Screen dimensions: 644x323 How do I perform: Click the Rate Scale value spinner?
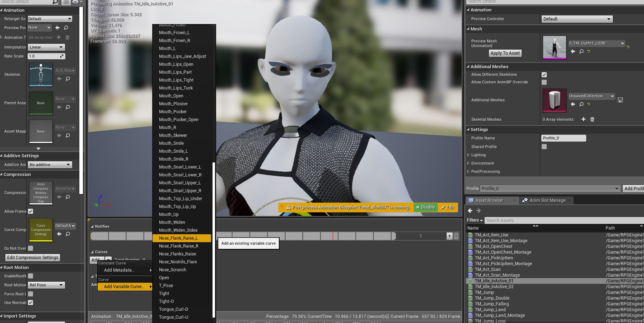coord(46,56)
